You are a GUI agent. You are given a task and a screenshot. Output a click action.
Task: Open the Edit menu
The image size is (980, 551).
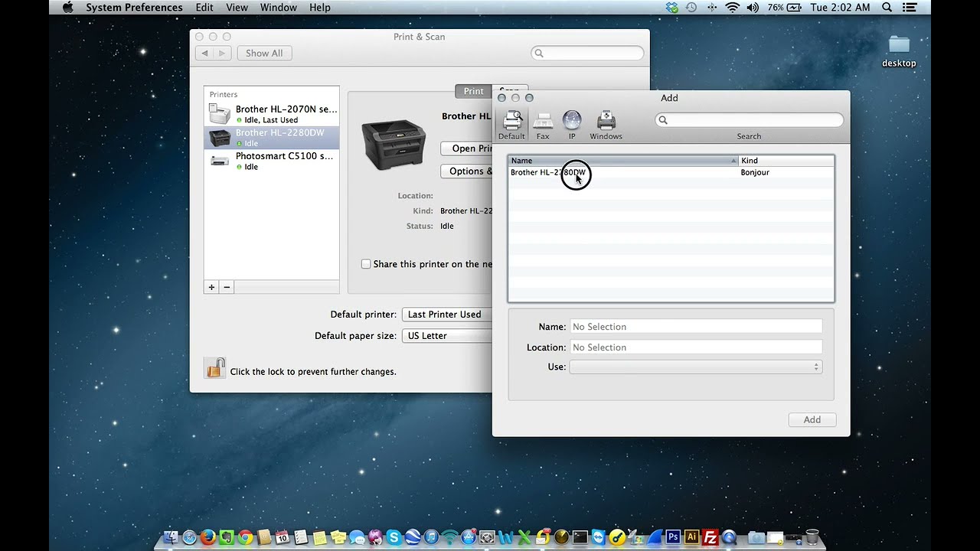[204, 8]
